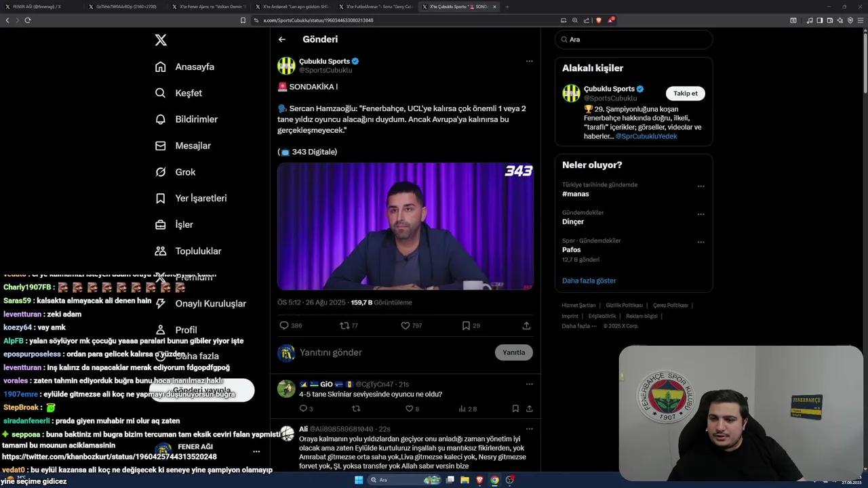Open Gizlilik Politikası footer link
This screenshot has width=868, height=488.
(x=625, y=306)
